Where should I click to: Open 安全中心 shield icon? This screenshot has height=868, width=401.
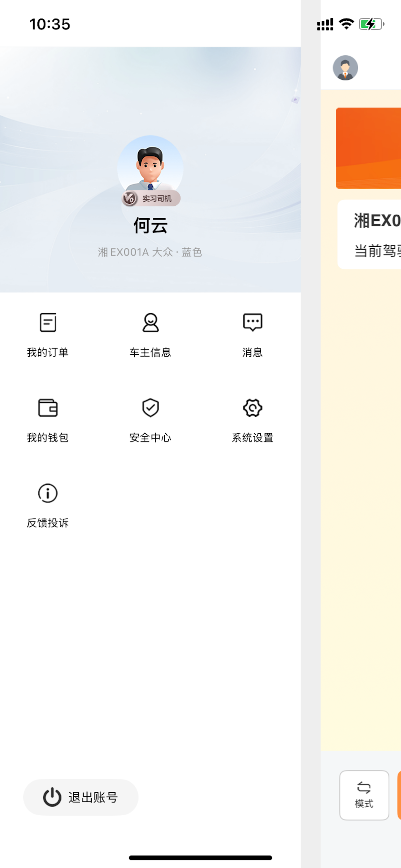pos(150,408)
